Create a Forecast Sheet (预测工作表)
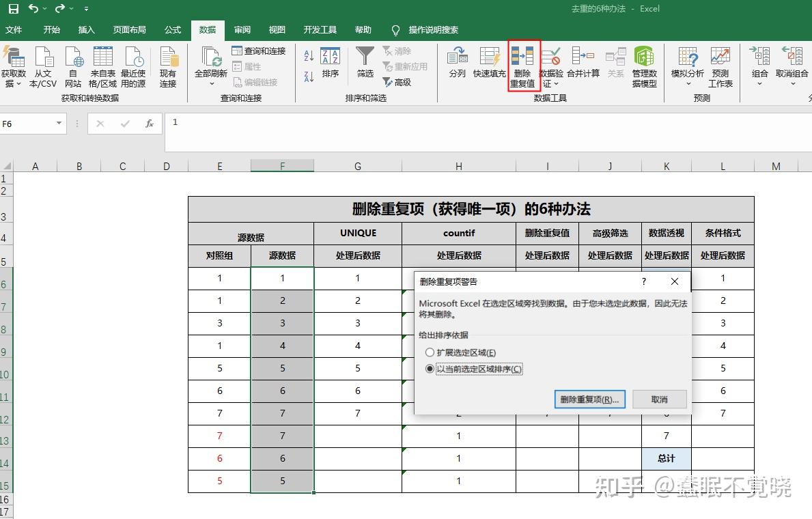The height and width of the screenshot is (519, 812). (x=720, y=67)
